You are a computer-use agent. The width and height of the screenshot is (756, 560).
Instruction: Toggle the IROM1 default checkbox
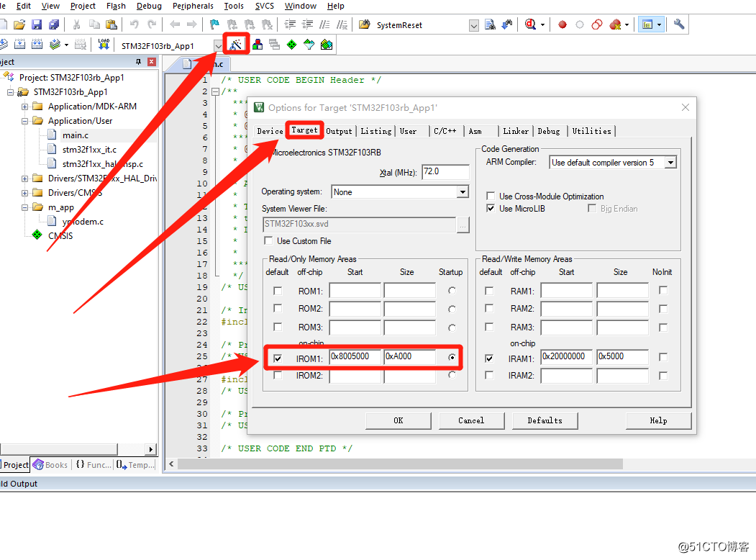tap(278, 358)
